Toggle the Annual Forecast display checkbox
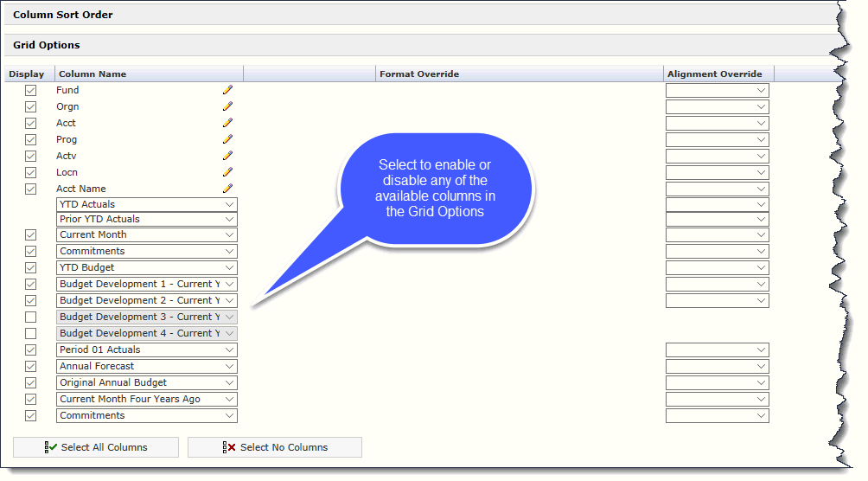868x481 pixels. coord(31,366)
